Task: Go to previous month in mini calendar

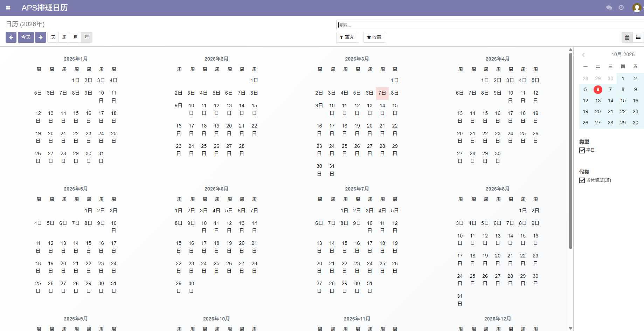Action: 583,55
